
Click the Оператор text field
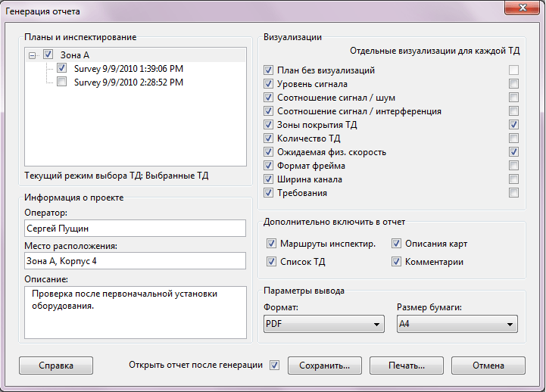pyautogui.click(x=135, y=229)
